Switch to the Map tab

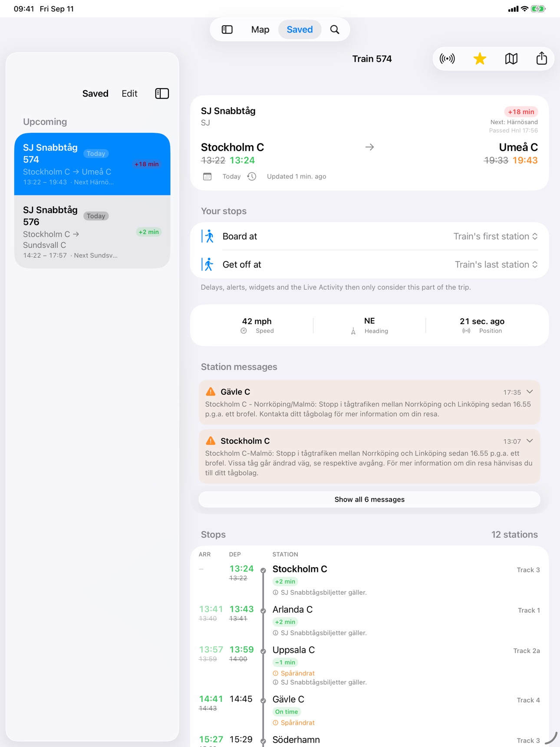[260, 30]
